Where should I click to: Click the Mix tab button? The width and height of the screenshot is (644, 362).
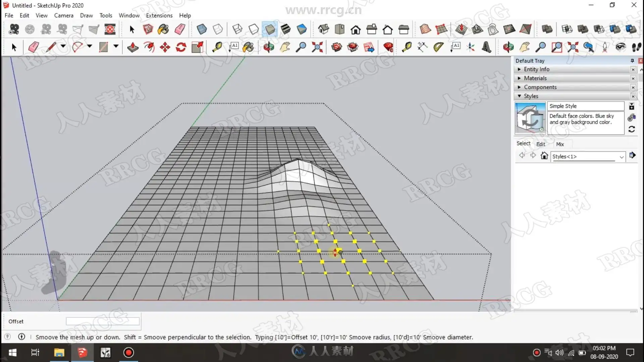click(560, 144)
